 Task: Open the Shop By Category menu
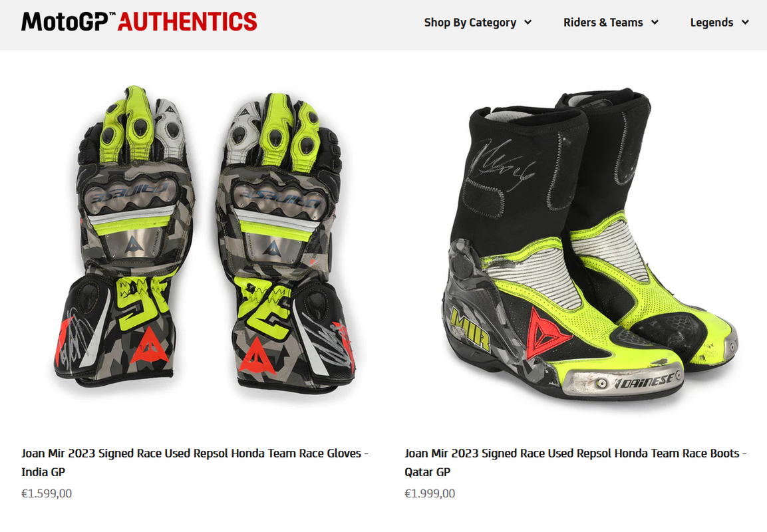[x=478, y=23]
